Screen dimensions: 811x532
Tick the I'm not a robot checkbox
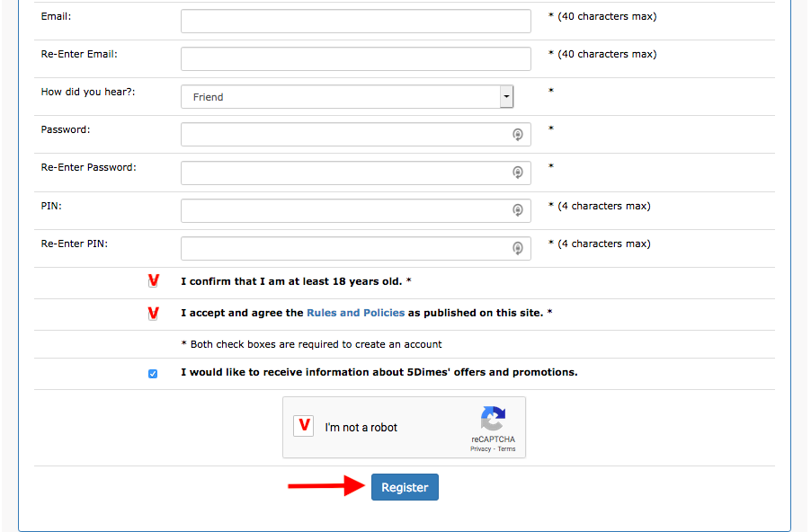(304, 426)
